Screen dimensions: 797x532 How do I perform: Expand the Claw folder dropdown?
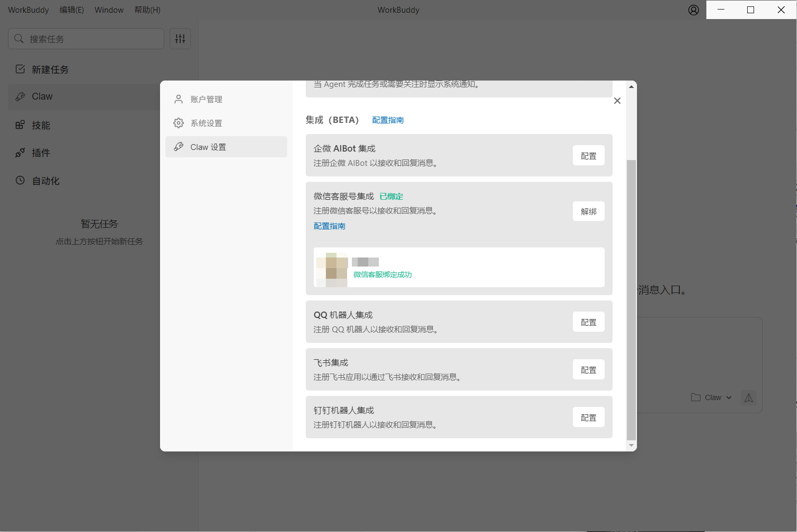[712, 397]
